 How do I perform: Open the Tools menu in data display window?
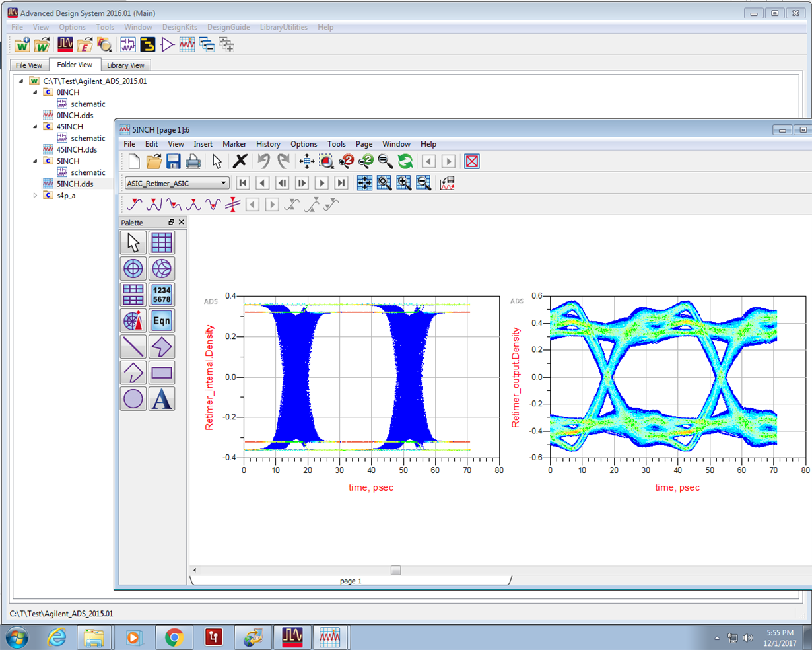coord(336,144)
